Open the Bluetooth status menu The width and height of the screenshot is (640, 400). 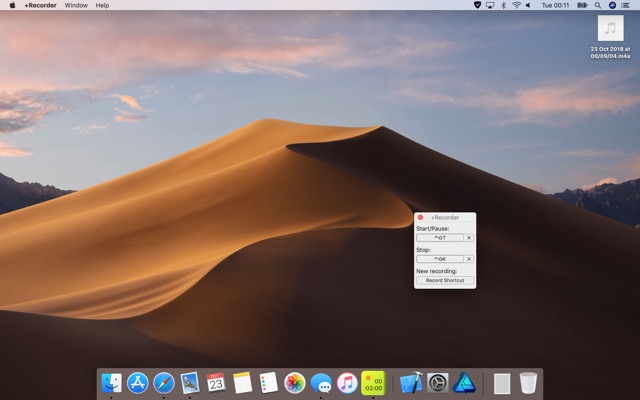tap(503, 5)
